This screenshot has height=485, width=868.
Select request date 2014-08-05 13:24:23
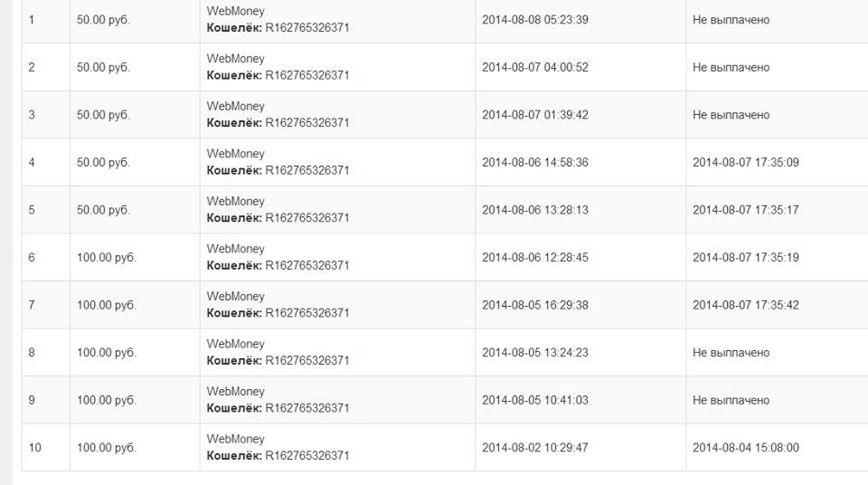534,353
